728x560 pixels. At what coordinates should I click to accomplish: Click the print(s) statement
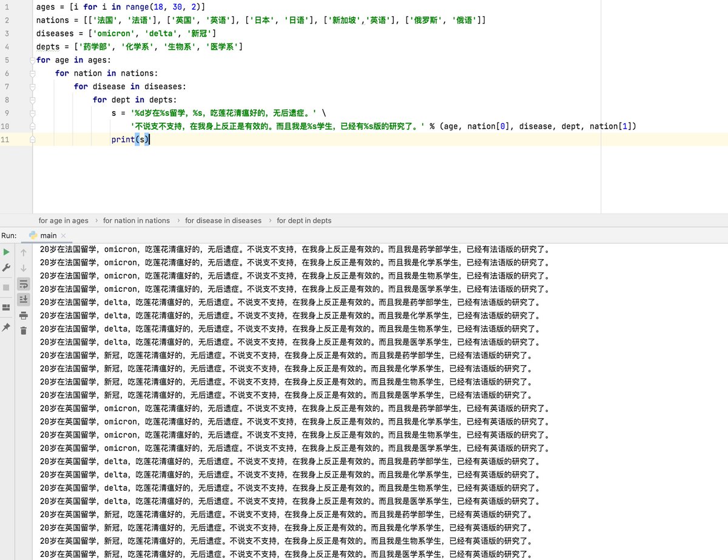click(130, 140)
